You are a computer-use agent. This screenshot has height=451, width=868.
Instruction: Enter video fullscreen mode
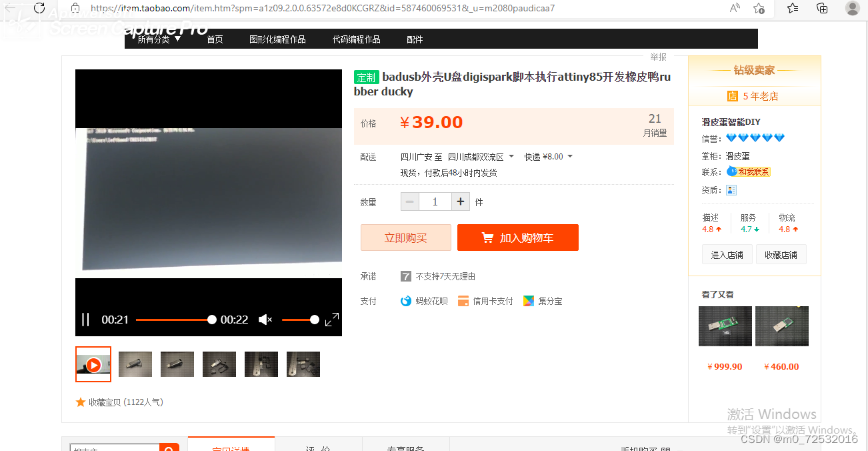click(x=332, y=320)
